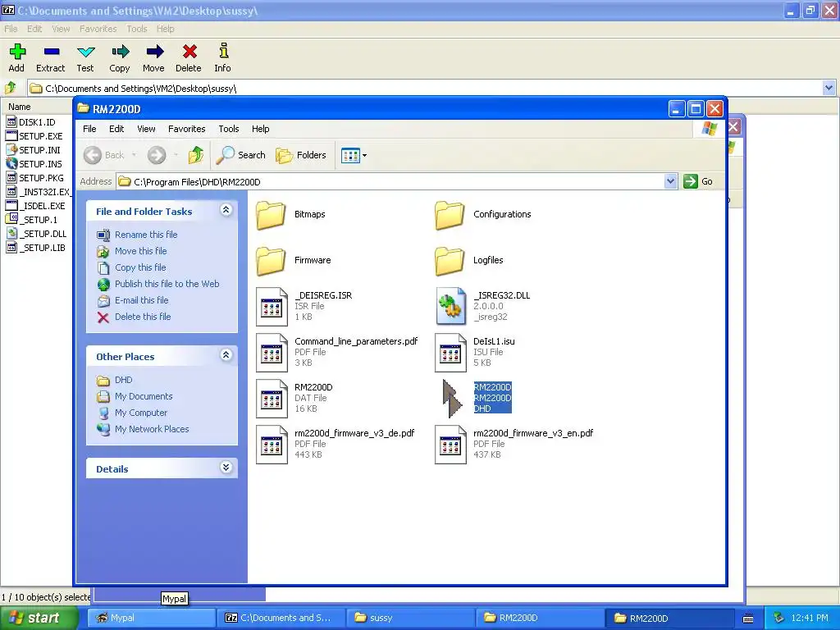The image size is (840, 630).
Task: Expand the Details panel
Action: point(226,468)
